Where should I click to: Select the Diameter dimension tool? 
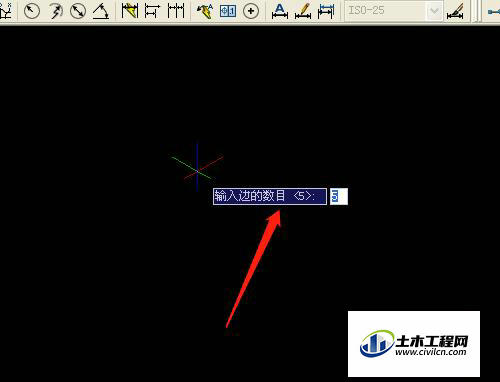pos(78,11)
